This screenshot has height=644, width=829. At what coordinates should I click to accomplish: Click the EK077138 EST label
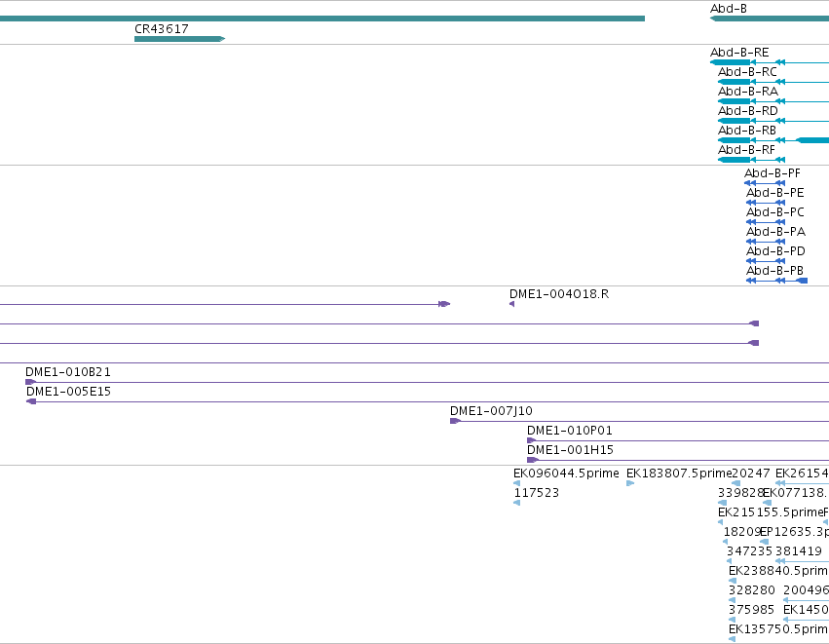coord(796,493)
